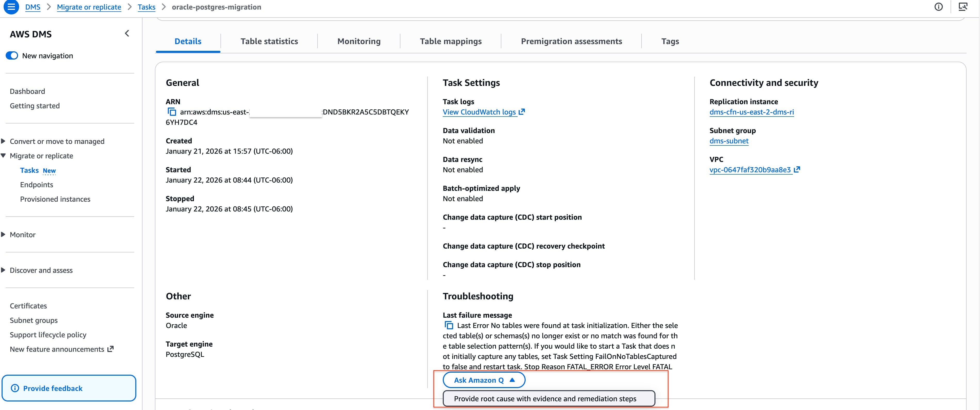
Task: Collapse the AWS DMS sidebar
Action: [x=127, y=34]
